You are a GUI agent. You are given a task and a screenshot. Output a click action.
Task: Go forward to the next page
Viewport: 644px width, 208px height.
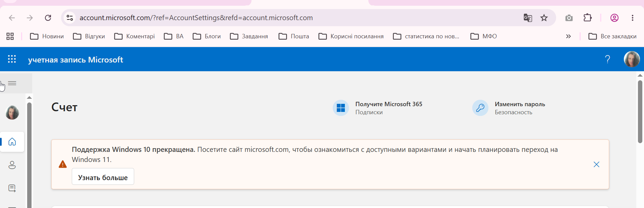[30, 18]
